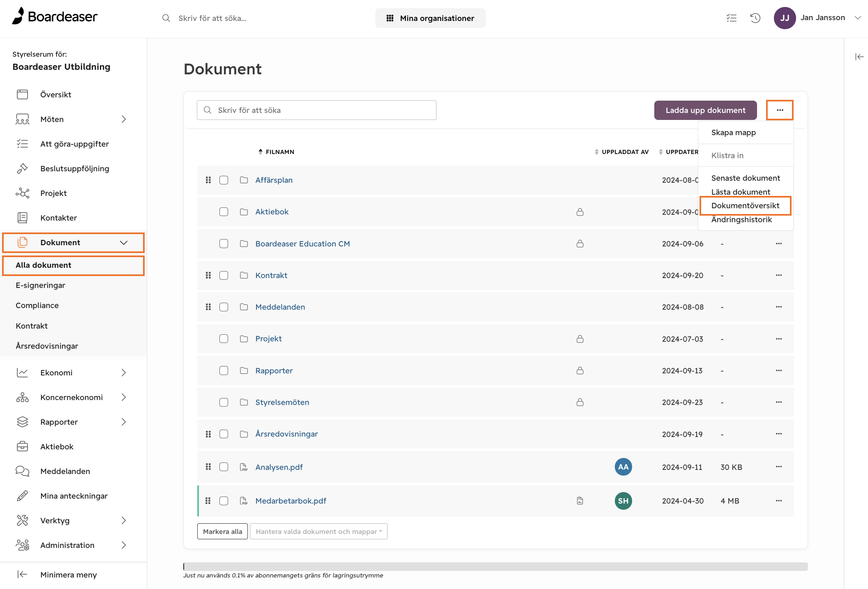The width and height of the screenshot is (868, 589).
Task: Click the Minimera meny arrow icon
Action: pyautogui.click(x=22, y=574)
